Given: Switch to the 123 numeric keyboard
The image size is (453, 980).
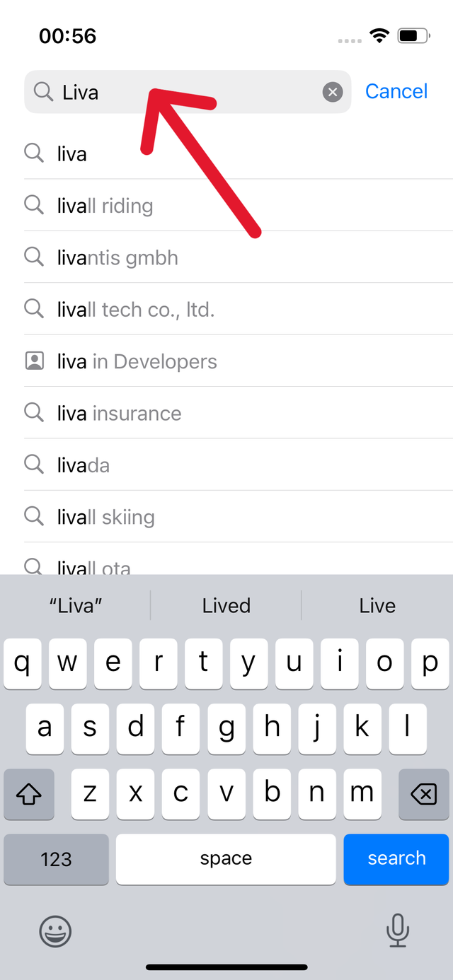Looking at the screenshot, I should pos(56,859).
